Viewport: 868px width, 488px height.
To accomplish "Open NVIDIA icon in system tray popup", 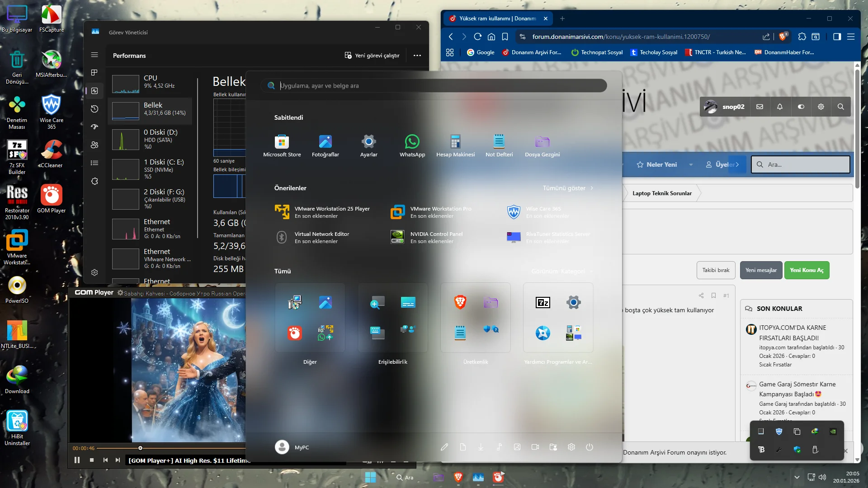I will [833, 432].
